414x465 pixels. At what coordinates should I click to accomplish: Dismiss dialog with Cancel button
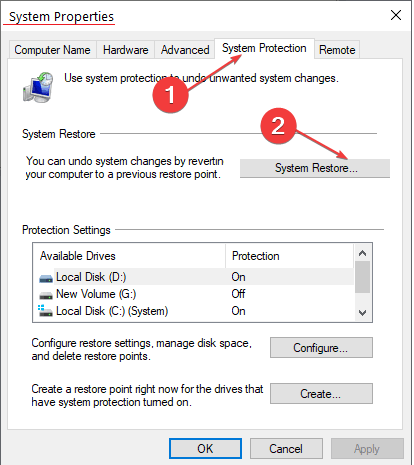[x=286, y=448]
